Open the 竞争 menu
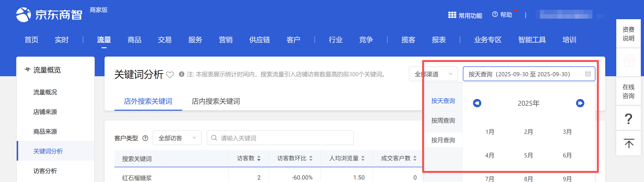The height and width of the screenshot is (182, 644). pos(366,40)
